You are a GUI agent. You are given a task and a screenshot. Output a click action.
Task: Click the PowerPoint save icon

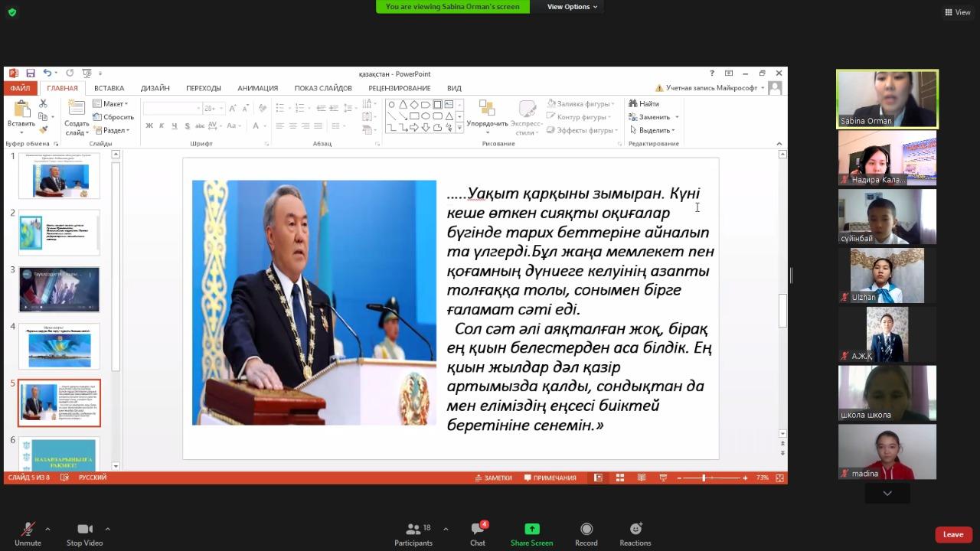point(31,73)
